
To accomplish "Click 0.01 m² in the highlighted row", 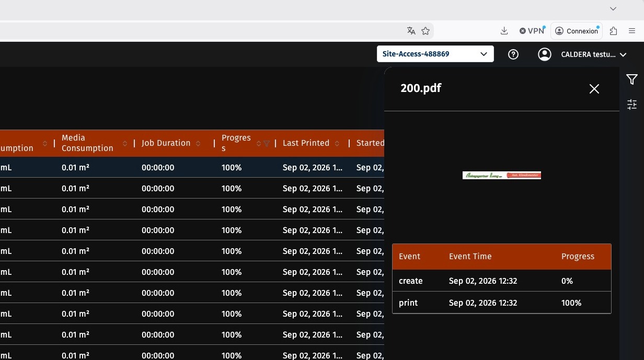I will (75, 168).
